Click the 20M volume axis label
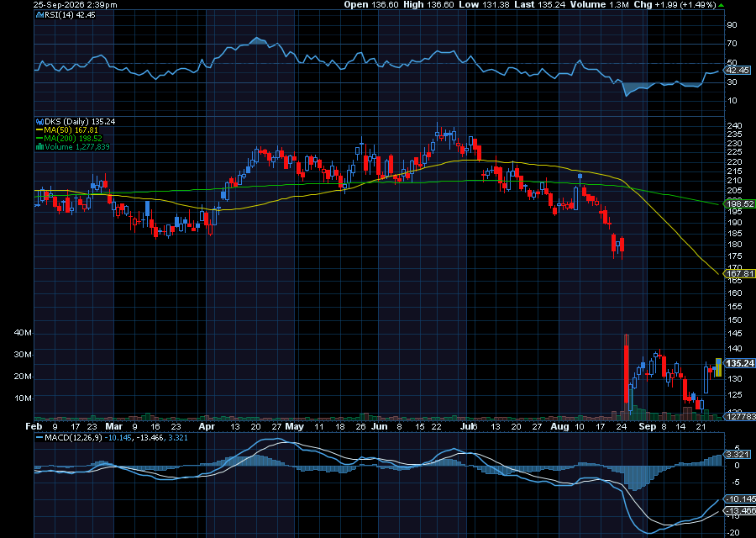 [x=23, y=377]
